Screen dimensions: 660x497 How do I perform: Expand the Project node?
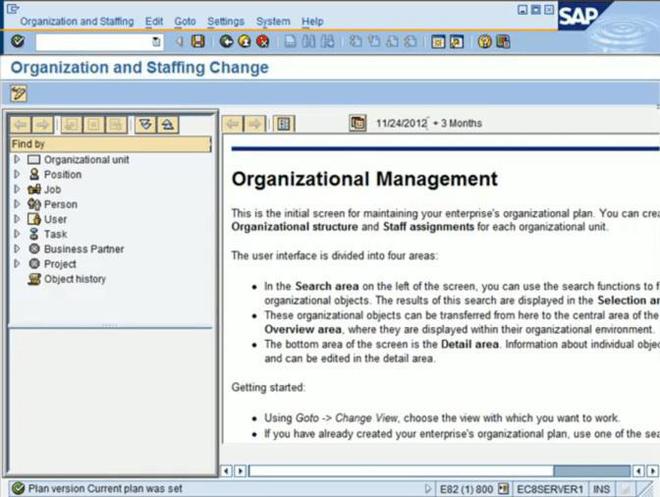[17, 264]
